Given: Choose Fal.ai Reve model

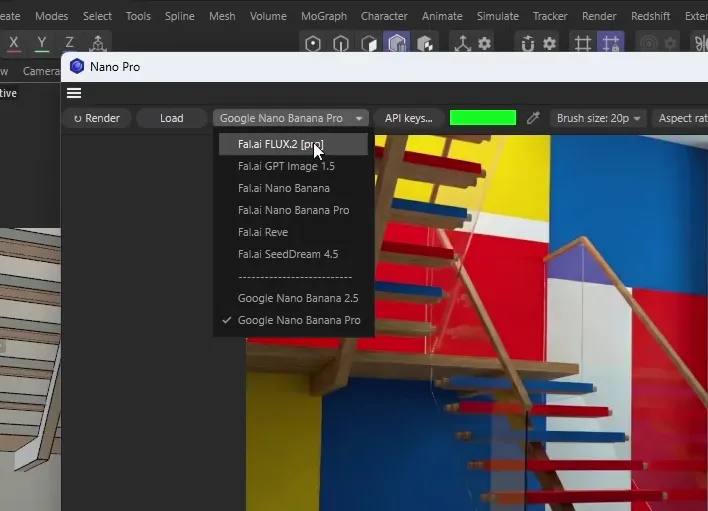Looking at the screenshot, I should (x=293, y=232).
